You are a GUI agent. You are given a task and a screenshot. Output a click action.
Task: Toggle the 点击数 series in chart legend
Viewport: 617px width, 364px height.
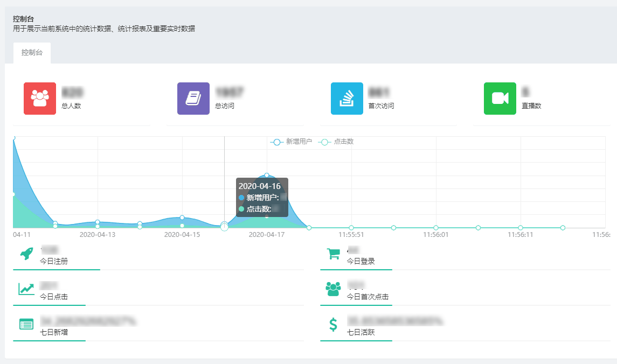coord(337,142)
